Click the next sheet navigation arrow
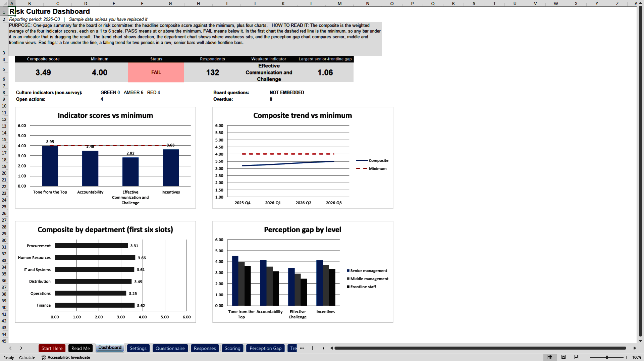 tap(21, 348)
